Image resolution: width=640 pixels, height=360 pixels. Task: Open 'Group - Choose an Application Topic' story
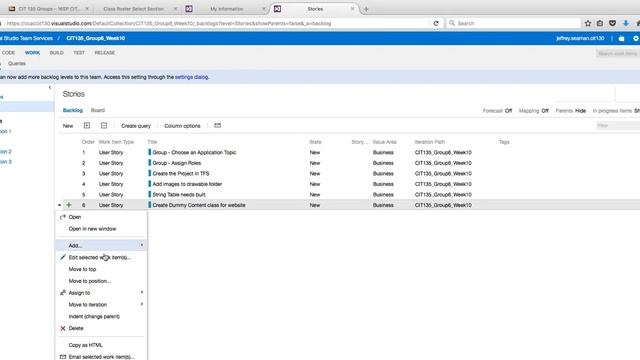[x=194, y=152]
